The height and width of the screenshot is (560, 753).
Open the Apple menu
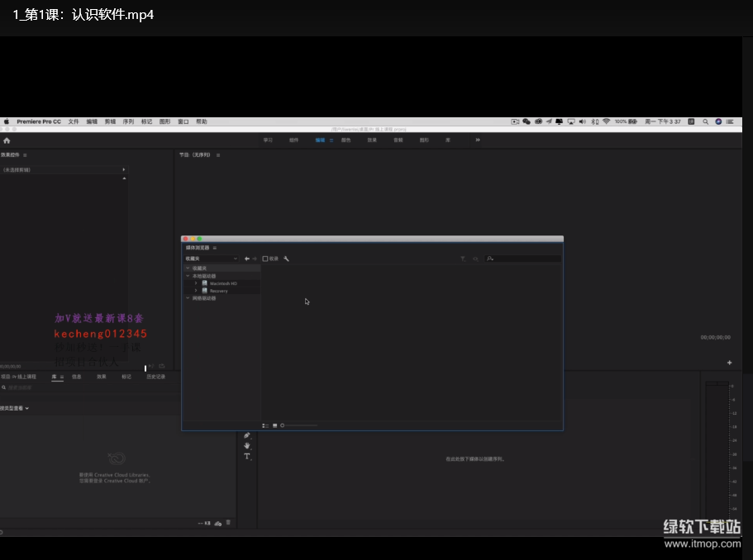(x=7, y=122)
